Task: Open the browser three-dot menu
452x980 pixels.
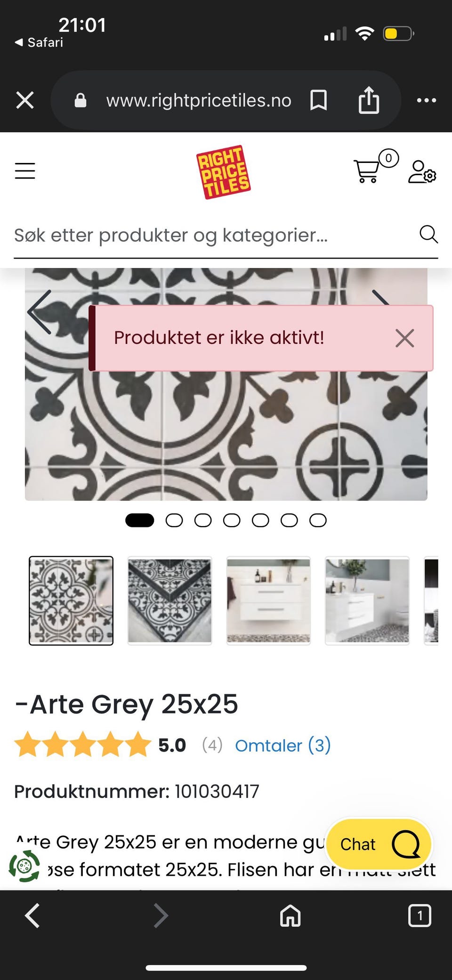Action: point(427,100)
